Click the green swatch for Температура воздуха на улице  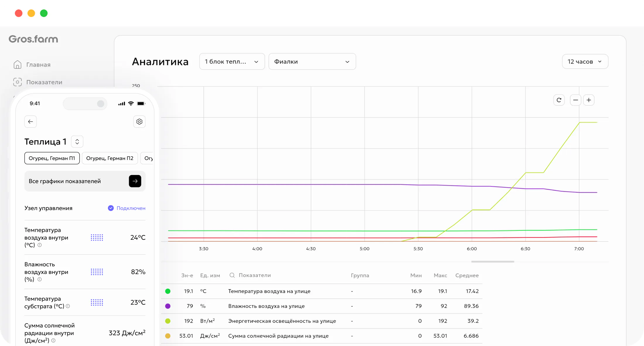pos(168,291)
